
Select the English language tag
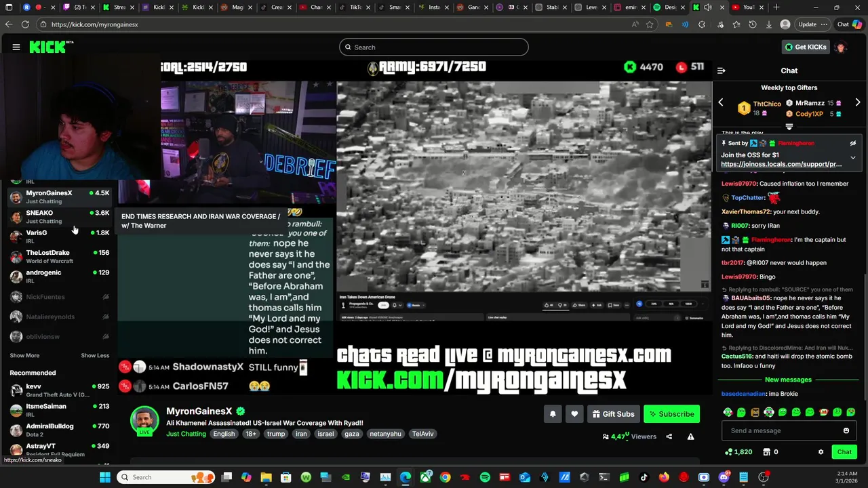click(x=224, y=434)
